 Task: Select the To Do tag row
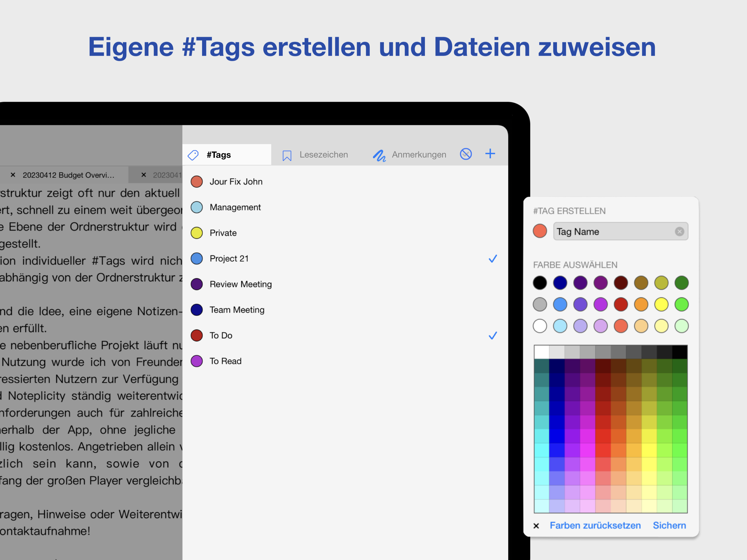tap(345, 336)
